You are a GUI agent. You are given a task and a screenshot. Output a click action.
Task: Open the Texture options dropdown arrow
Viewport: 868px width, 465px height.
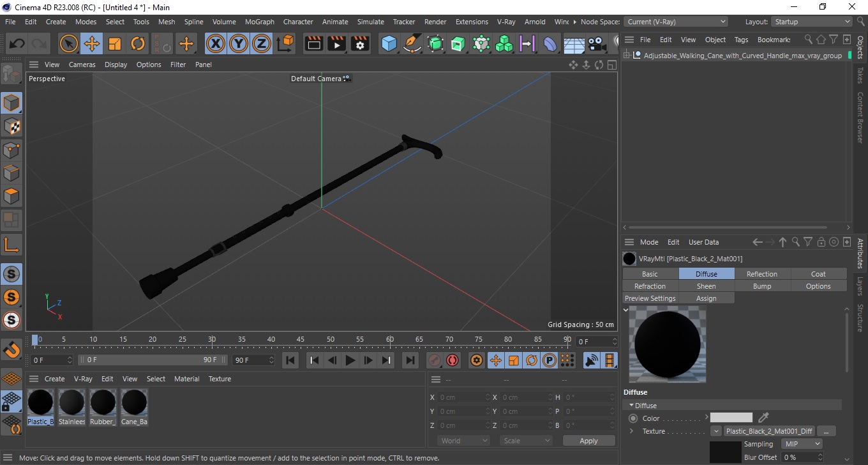(x=715, y=431)
